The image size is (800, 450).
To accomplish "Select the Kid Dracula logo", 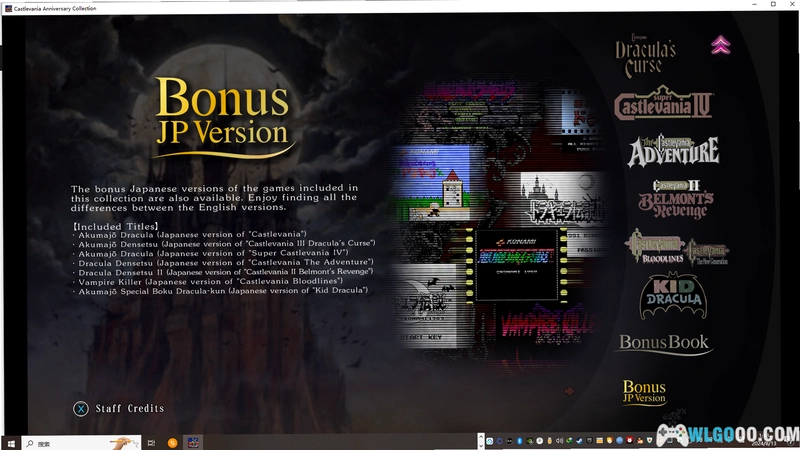I will [673, 296].
